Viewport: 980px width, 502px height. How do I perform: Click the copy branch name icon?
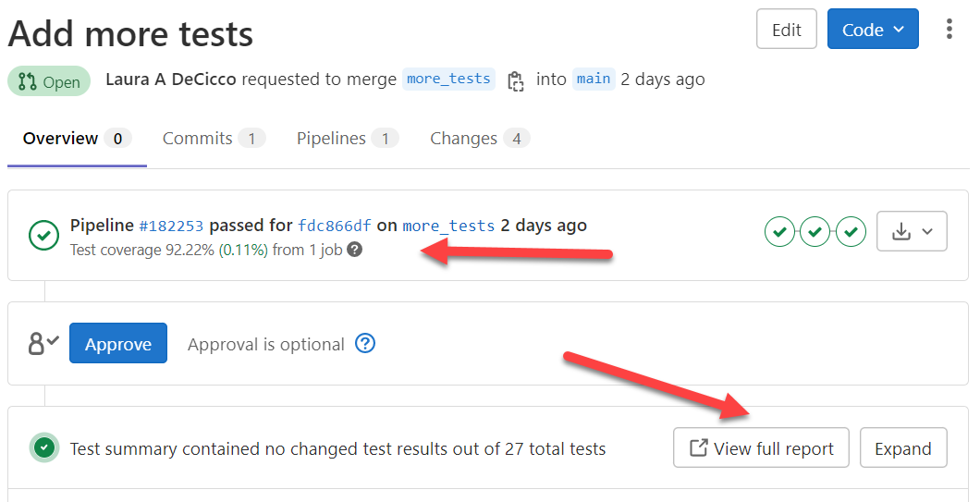tap(515, 80)
